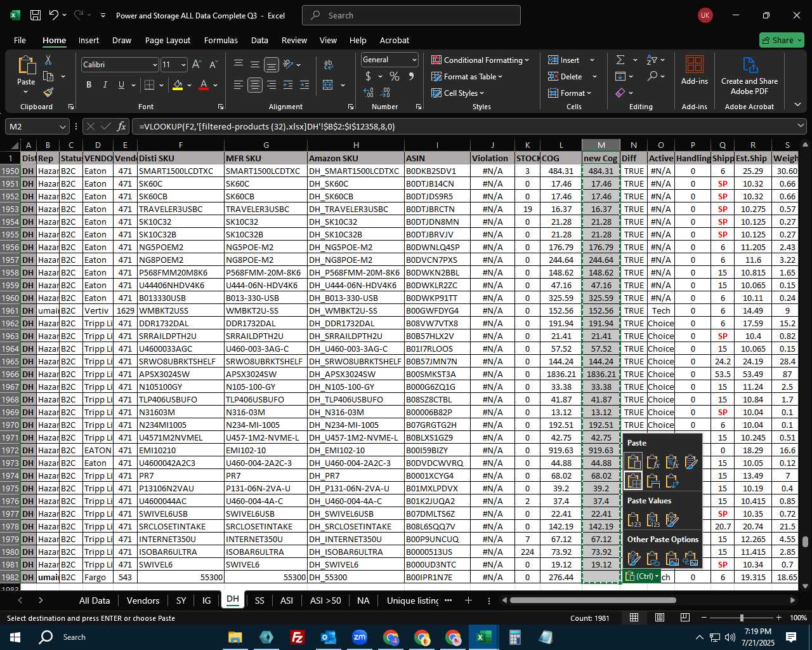This screenshot has height=650, width=812.
Task: Click Insert in Cells group
Action: click(x=564, y=60)
